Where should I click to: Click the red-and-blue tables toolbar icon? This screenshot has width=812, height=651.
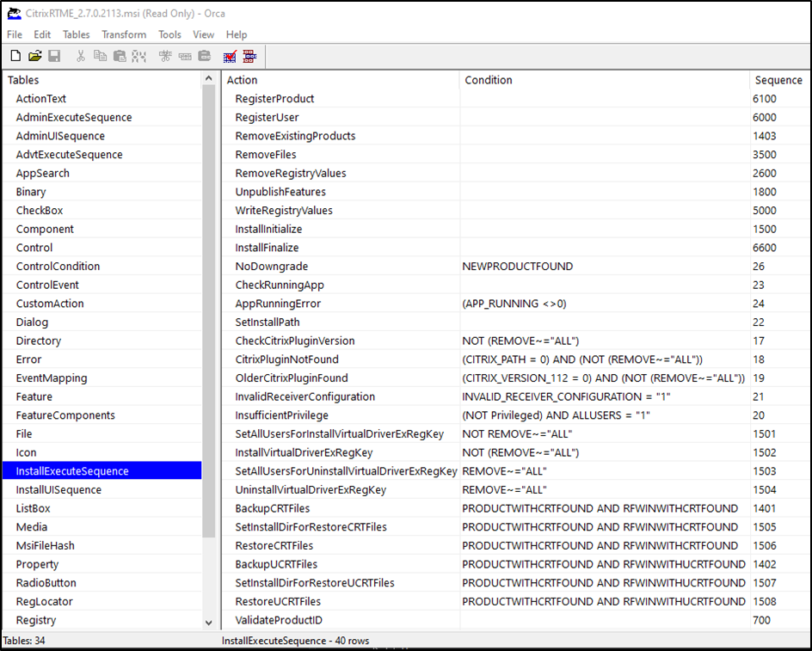249,56
